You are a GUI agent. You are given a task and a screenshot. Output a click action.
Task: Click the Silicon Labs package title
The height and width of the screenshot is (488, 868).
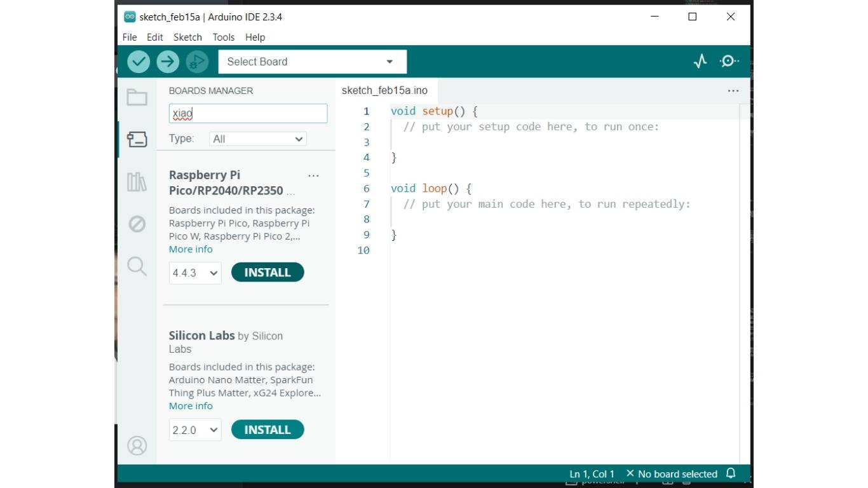[x=201, y=335]
